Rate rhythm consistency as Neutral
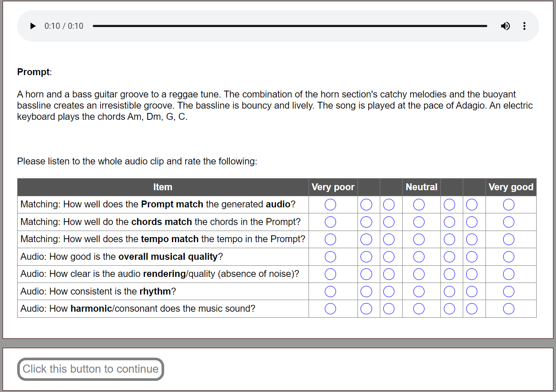Image resolution: width=556 pixels, height=392 pixels. (419, 292)
